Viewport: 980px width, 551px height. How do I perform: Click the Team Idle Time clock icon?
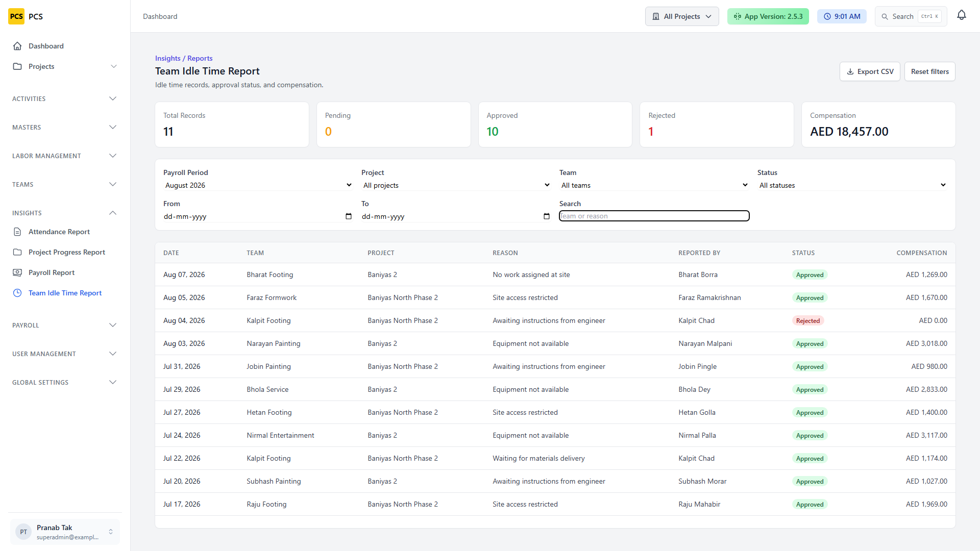point(17,293)
